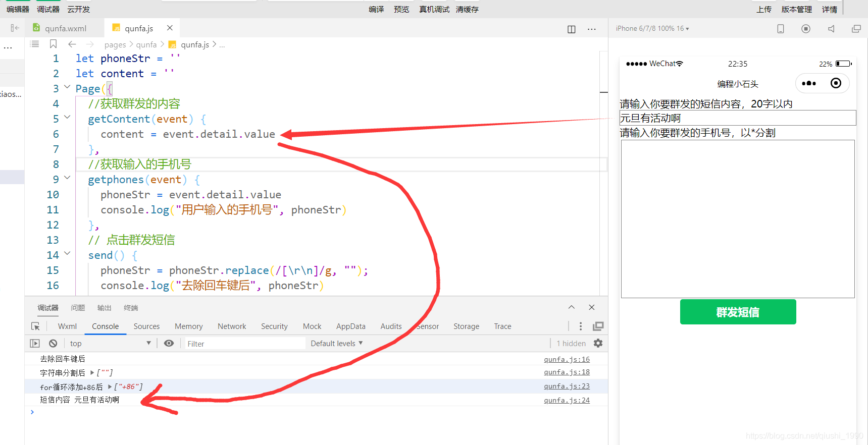
Task: Click the simulator record button icon
Action: pyautogui.click(x=806, y=29)
